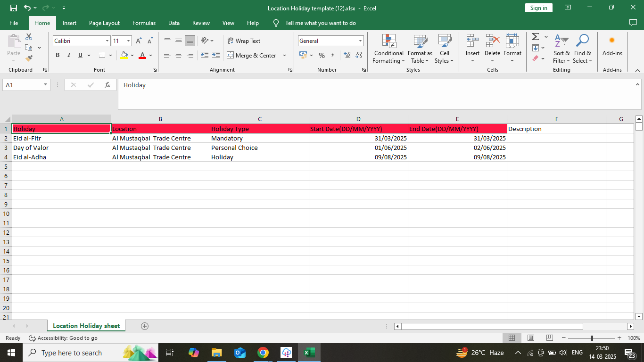The image size is (644, 362).
Task: Click the Save icon in the title bar
Action: coord(13,8)
